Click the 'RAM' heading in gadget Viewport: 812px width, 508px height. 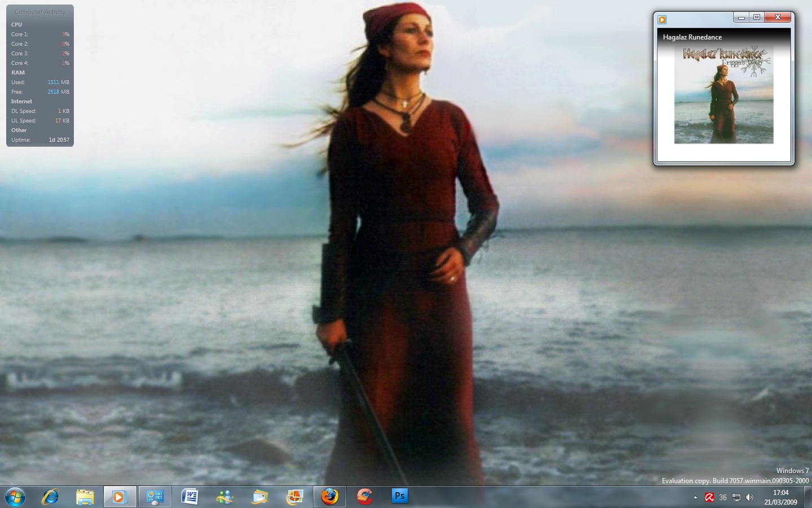[18, 73]
